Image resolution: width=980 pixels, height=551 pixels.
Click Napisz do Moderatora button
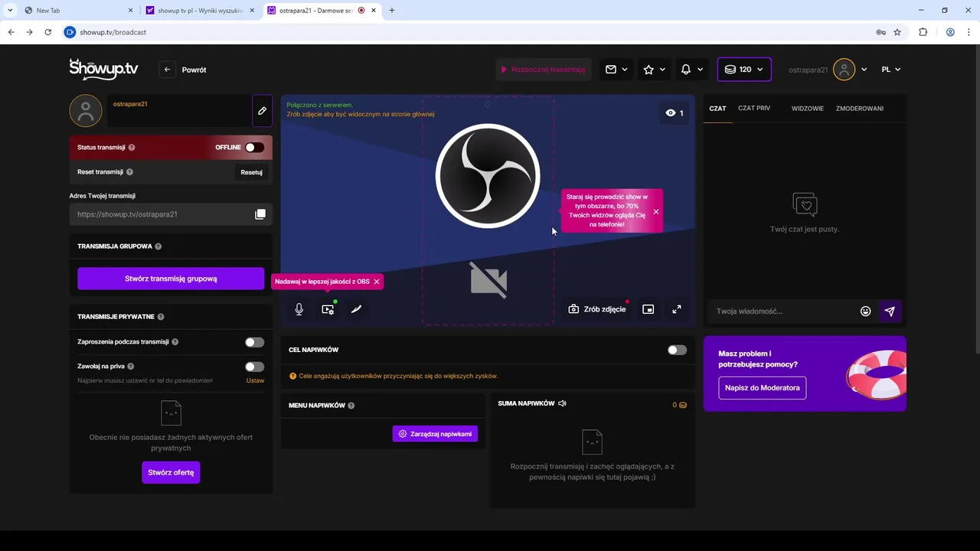pos(763,388)
